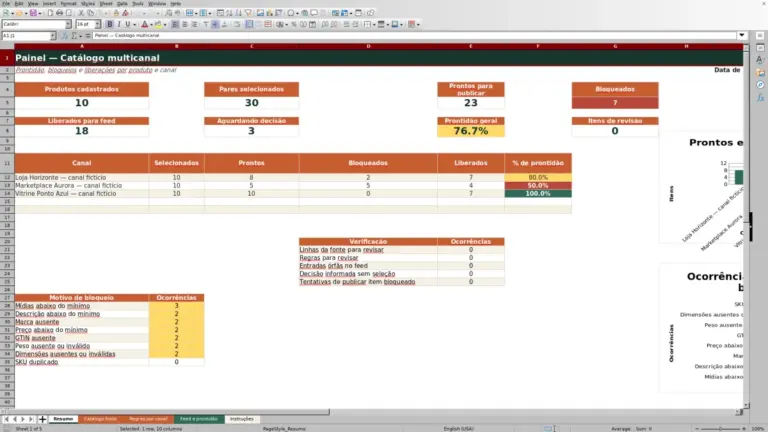The image size is (768, 432).
Task: Click the Insert comment icon
Action: (x=314, y=13)
